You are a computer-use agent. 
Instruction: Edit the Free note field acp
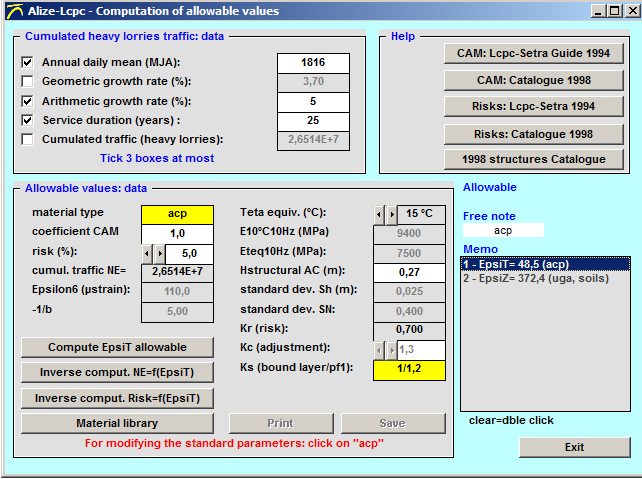coord(503,230)
